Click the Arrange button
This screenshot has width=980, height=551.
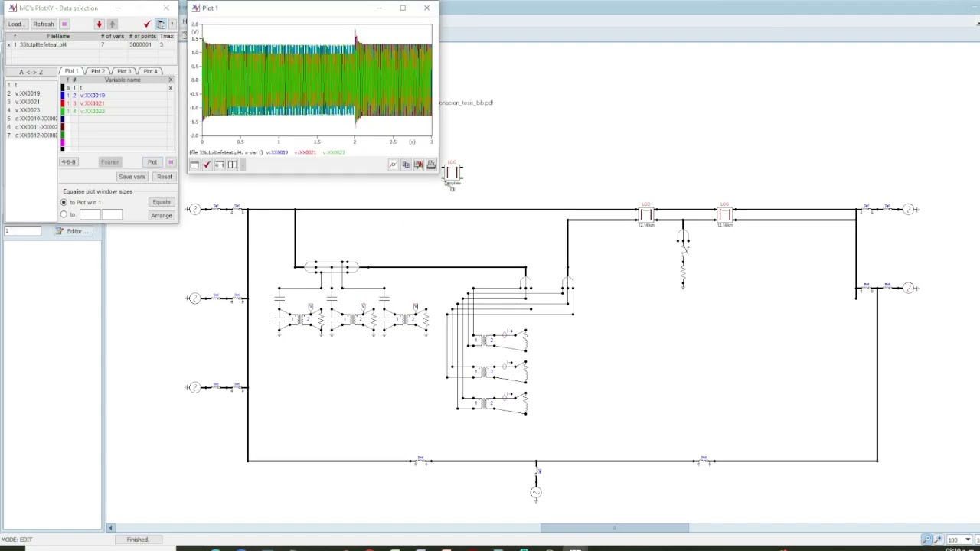pos(161,215)
